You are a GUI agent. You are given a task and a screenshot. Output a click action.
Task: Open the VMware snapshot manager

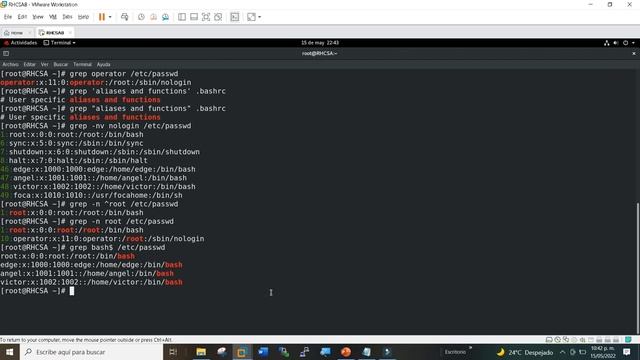tap(165, 17)
